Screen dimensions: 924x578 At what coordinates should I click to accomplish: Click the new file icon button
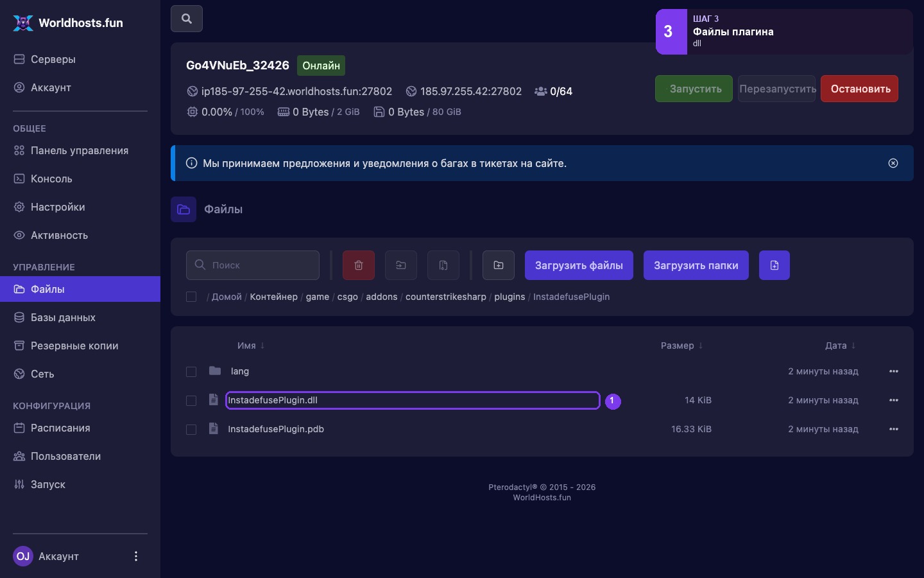(774, 265)
